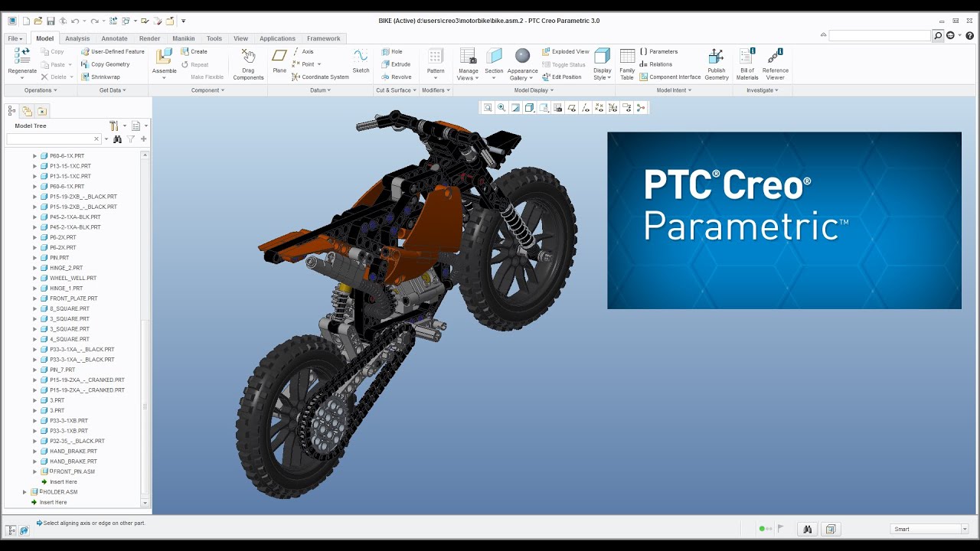Expand the HOLDER.ASM tree node
This screenshot has height=551, width=980.
tap(24, 492)
